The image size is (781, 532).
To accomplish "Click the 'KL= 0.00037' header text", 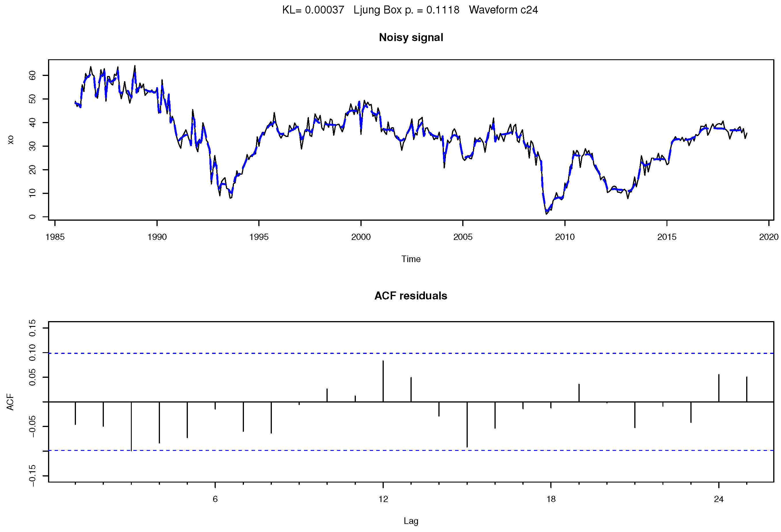I will (313, 10).
